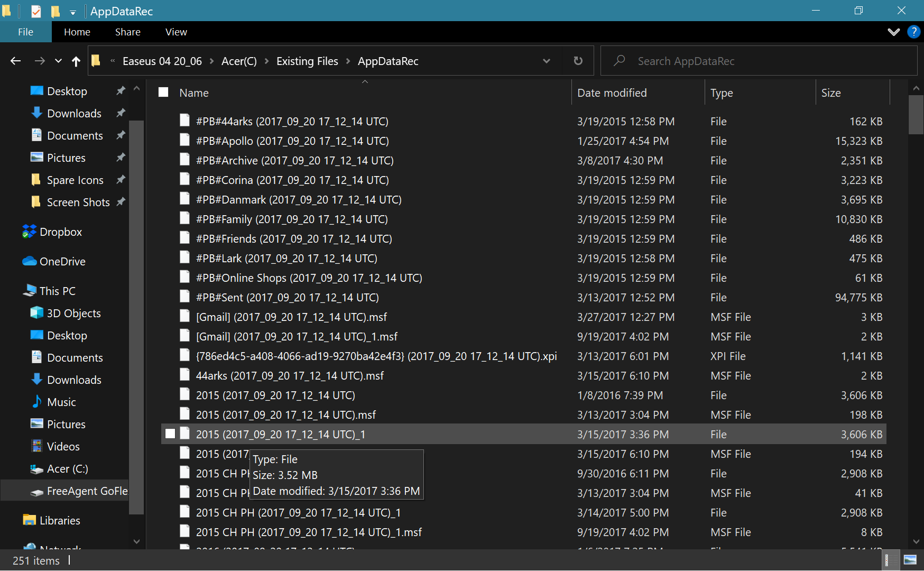The image size is (924, 571).
Task: Expand the ribbon with the chevron
Action: pyautogui.click(x=893, y=32)
